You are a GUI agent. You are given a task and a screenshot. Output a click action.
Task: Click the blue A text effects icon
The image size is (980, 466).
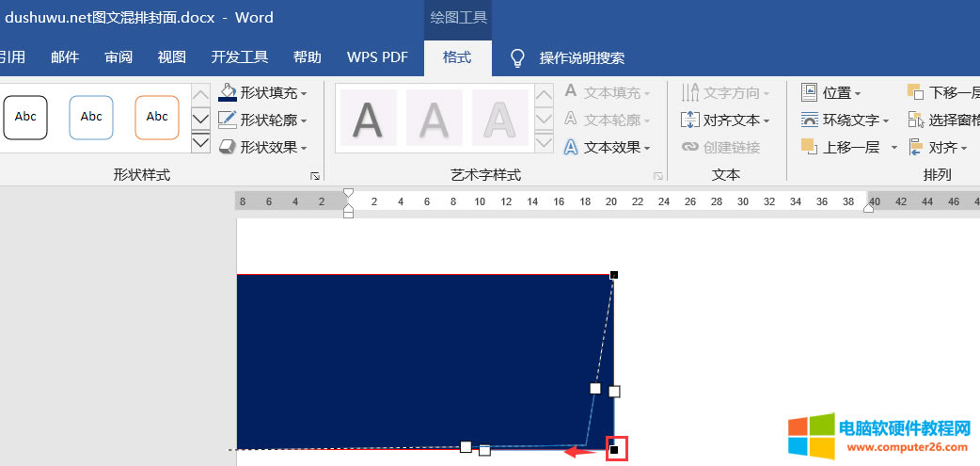571,148
